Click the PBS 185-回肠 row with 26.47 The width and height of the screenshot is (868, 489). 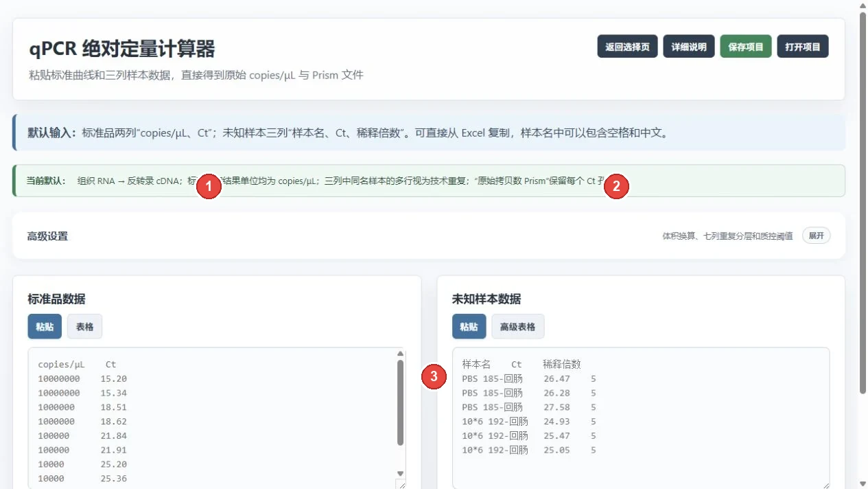pyautogui.click(x=529, y=378)
